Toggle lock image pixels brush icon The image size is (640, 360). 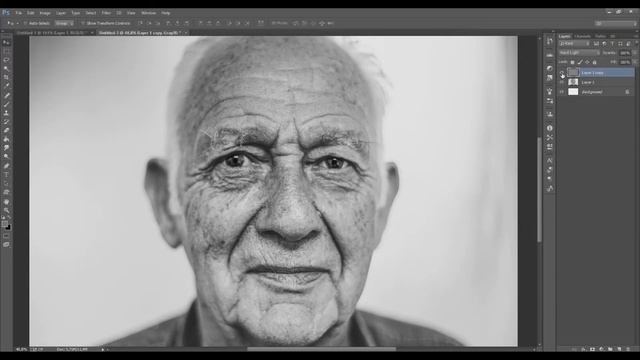(580, 62)
